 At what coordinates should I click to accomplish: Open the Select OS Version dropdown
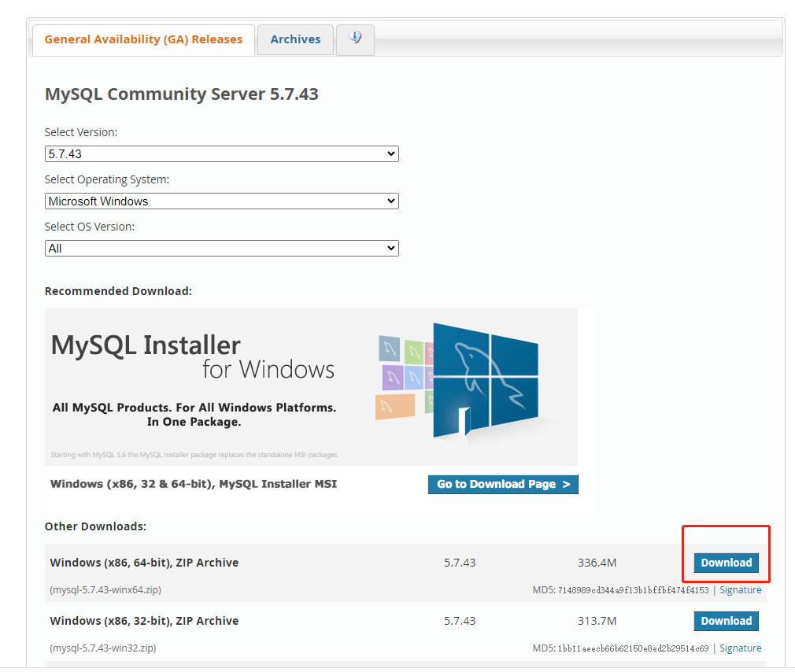(x=221, y=249)
